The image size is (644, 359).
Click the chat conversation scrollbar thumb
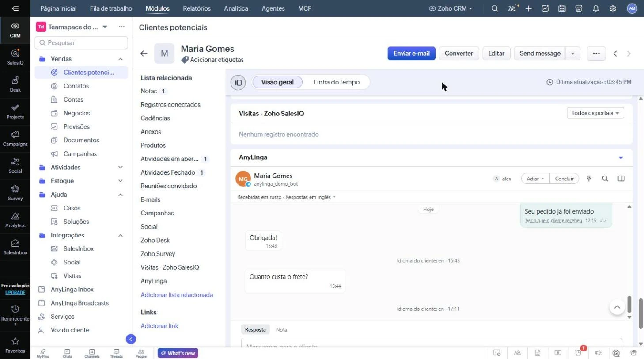pos(629,304)
